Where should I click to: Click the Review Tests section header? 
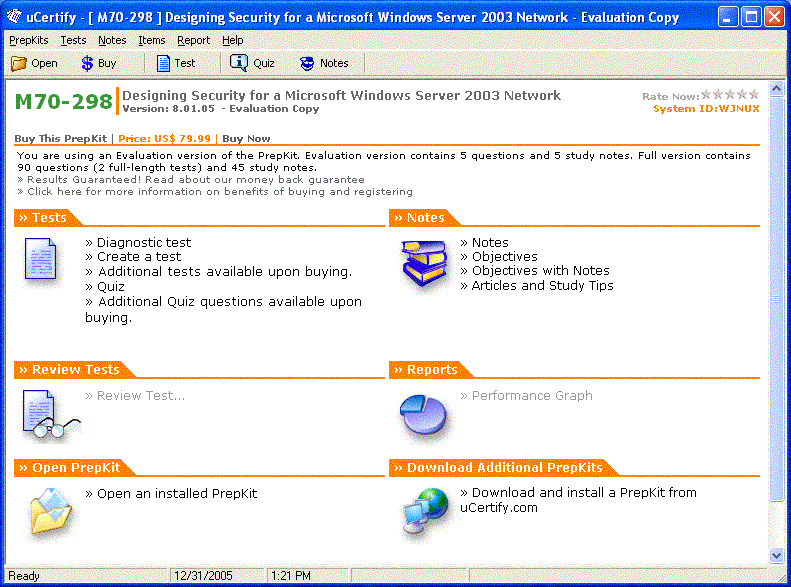coord(75,370)
